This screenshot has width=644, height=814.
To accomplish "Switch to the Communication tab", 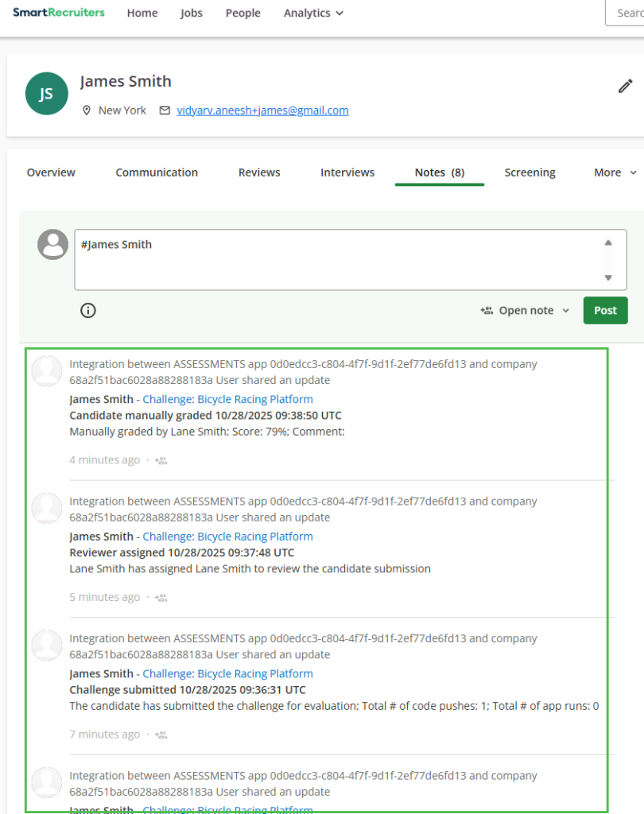I will [157, 172].
